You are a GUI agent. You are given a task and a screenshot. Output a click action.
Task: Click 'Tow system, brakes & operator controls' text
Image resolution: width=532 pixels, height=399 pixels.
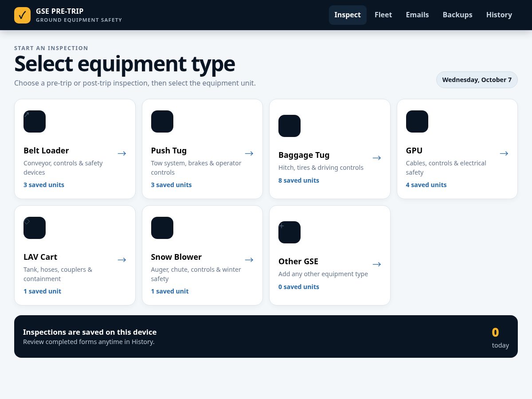click(196, 168)
